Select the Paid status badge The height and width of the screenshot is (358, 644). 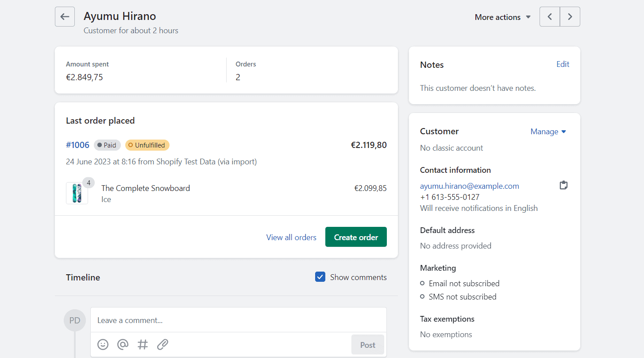point(107,145)
